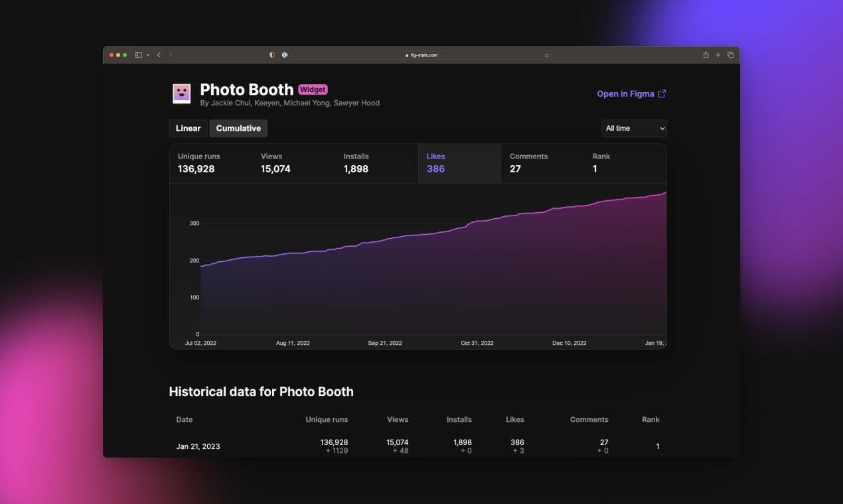Go forward with the Safari forward arrow
Viewport: 843px width, 504px height.
coord(171,55)
